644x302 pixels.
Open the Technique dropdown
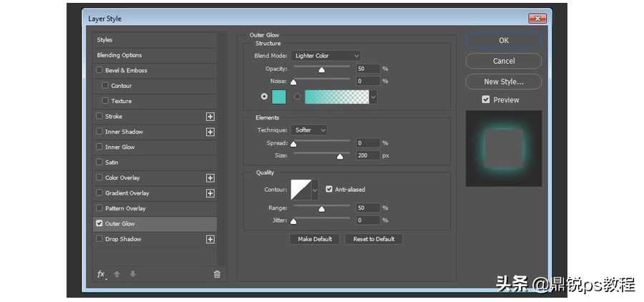309,130
